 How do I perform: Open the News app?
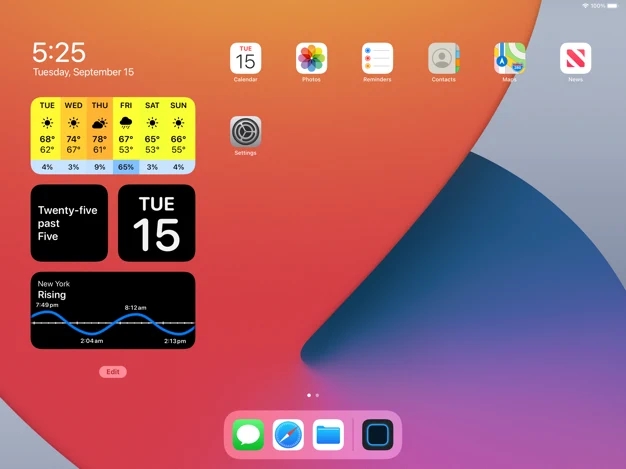coord(575,59)
